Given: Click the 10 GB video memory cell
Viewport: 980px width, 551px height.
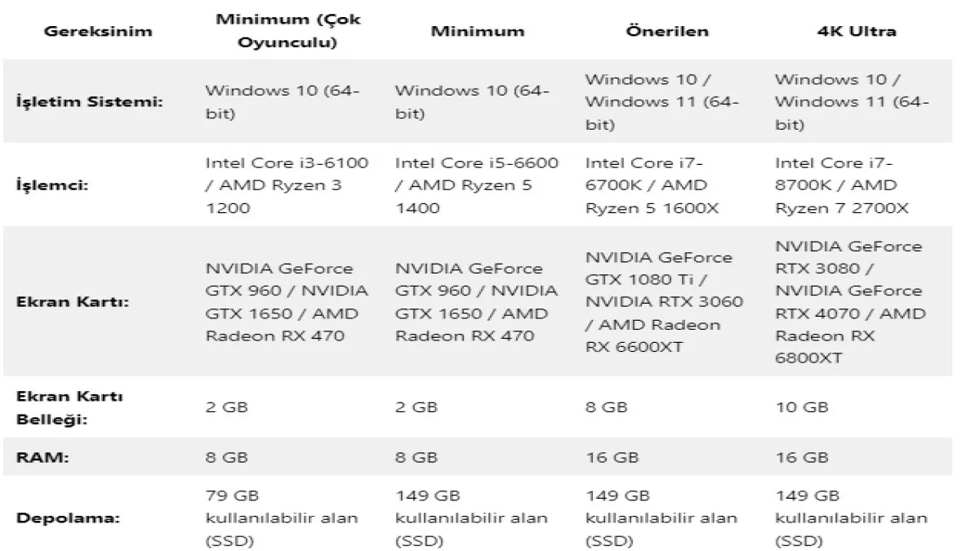Looking at the screenshot, I should click(x=801, y=407).
